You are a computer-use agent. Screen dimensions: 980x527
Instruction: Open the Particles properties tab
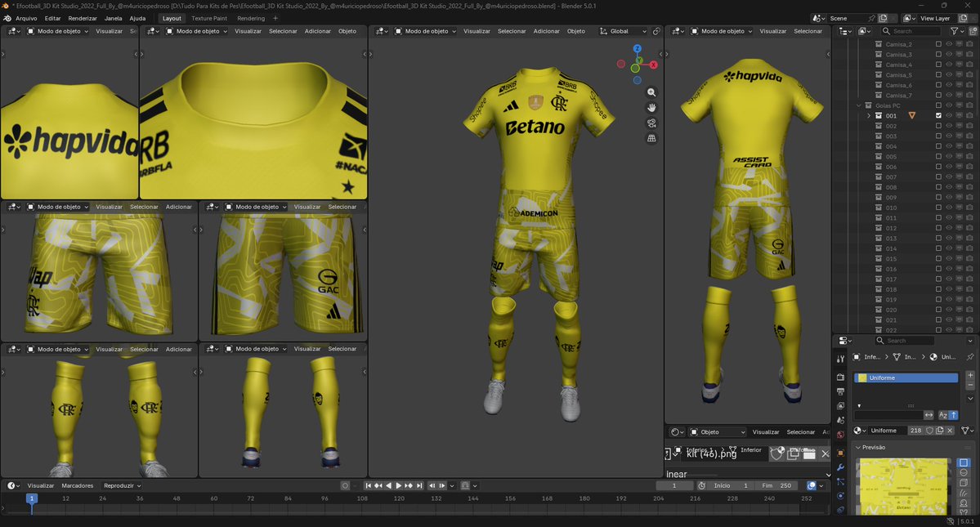[840, 481]
